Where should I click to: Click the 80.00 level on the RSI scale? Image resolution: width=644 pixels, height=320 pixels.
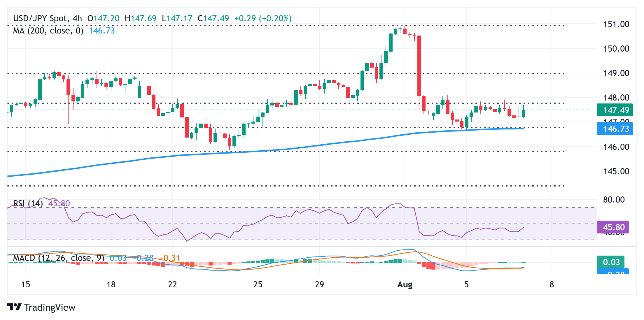(x=614, y=200)
